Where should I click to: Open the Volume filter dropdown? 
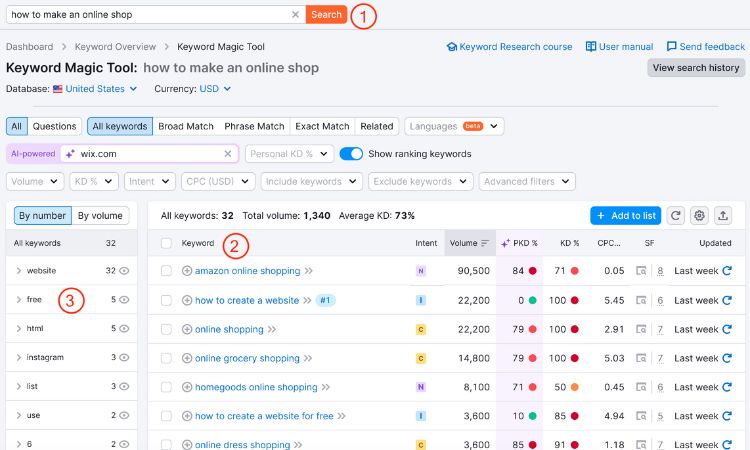(34, 182)
